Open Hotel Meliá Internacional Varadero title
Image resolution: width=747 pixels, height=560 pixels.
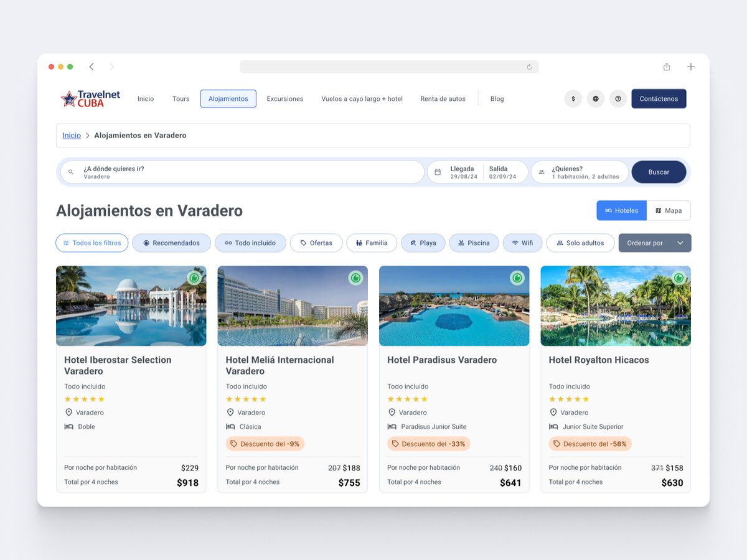[x=280, y=365]
